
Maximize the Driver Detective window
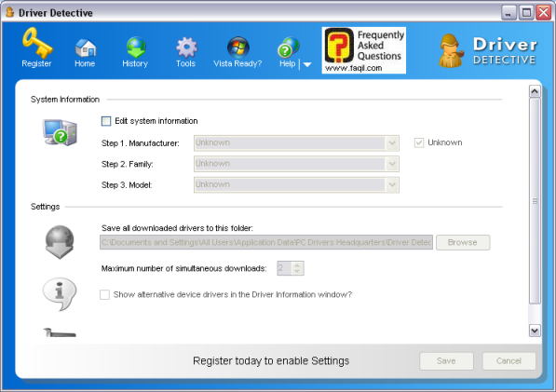[526, 13]
